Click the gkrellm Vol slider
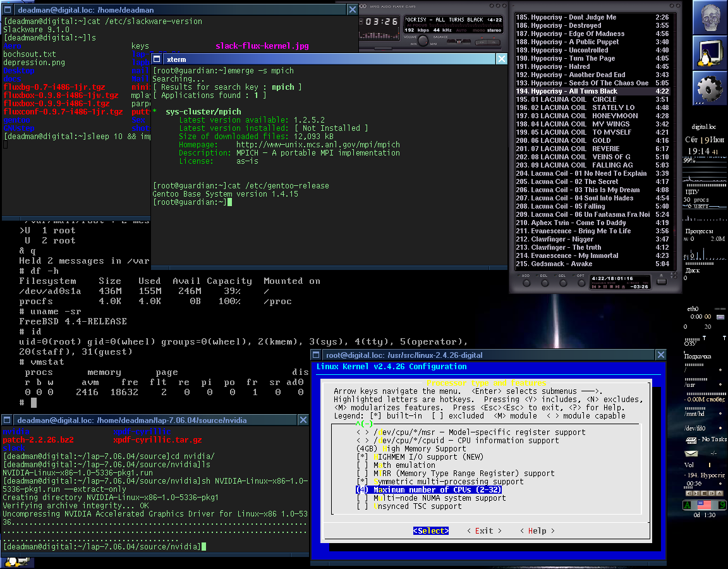This screenshot has height=569, width=728. point(710,465)
